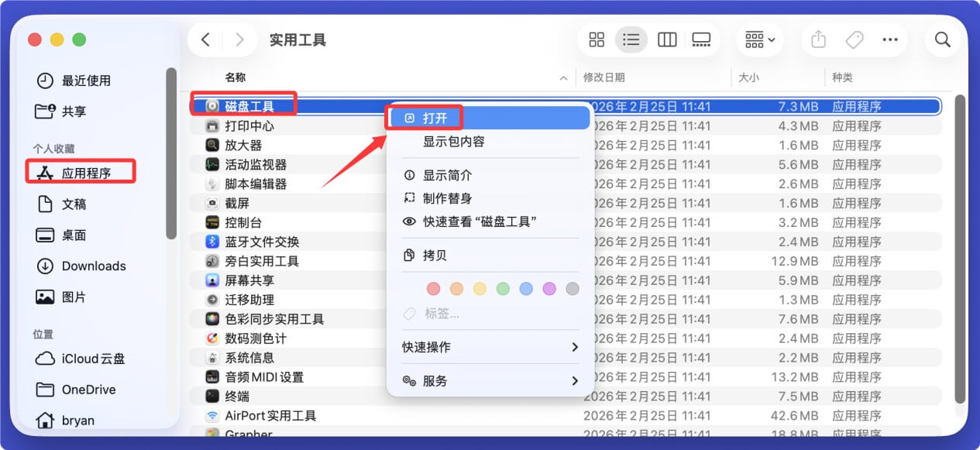The image size is (980, 450).
Task: Switch to column view in the toolbar
Action: pos(667,39)
